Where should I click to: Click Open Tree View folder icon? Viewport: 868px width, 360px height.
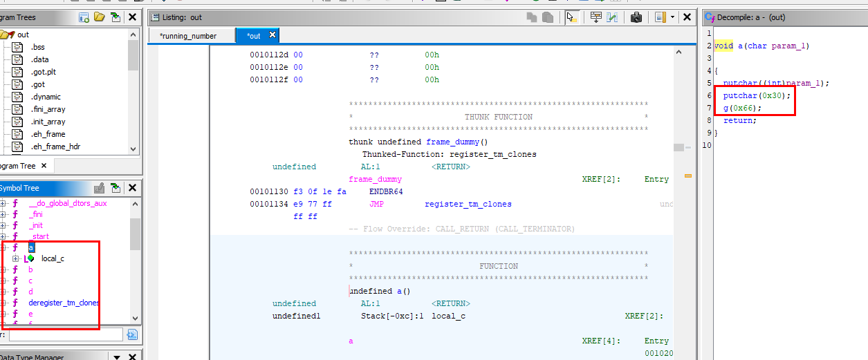99,17
